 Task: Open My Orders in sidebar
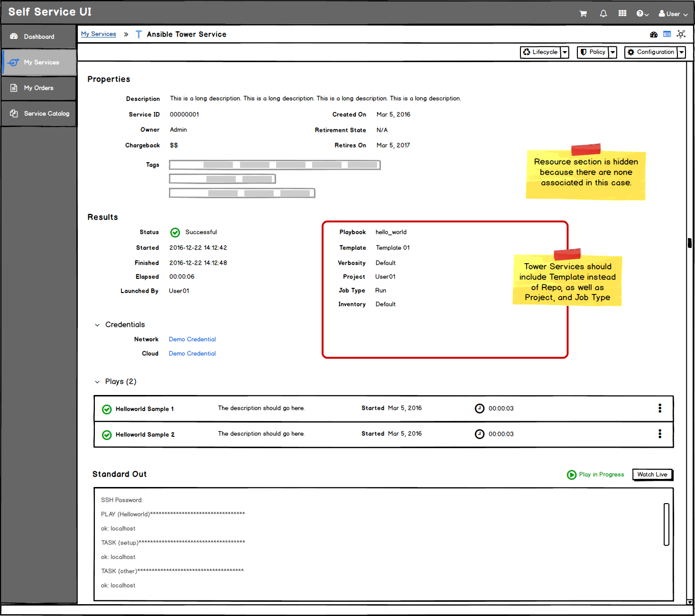pyautogui.click(x=38, y=88)
